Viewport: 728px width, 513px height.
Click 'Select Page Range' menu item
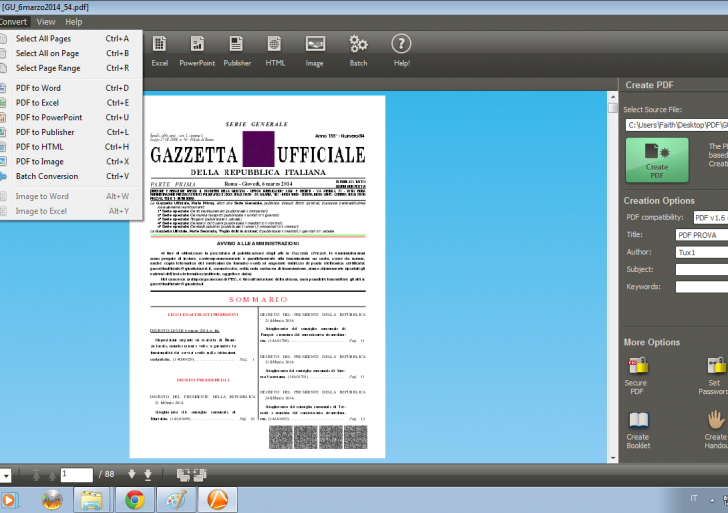(48, 68)
